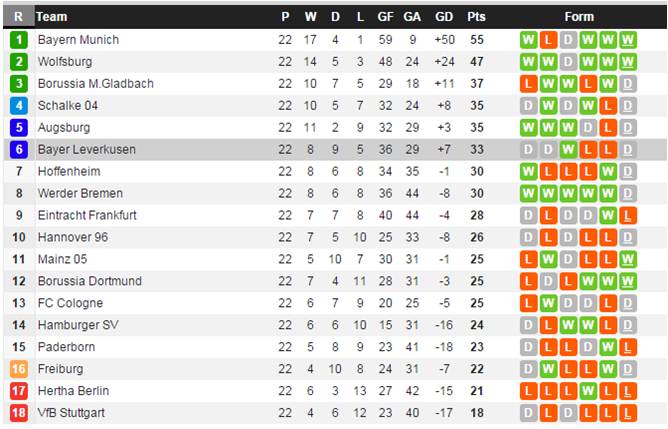Click the GF goals-for column header

(385, 17)
